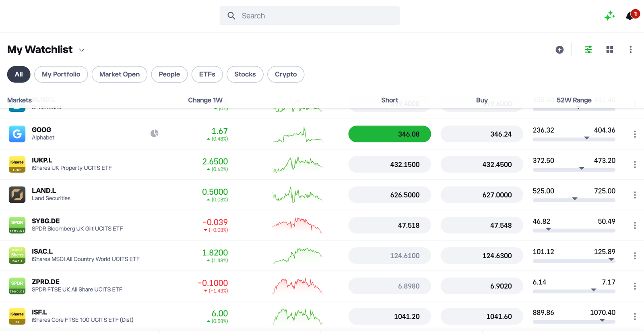Buy GOOG at 346.24

coord(482,134)
